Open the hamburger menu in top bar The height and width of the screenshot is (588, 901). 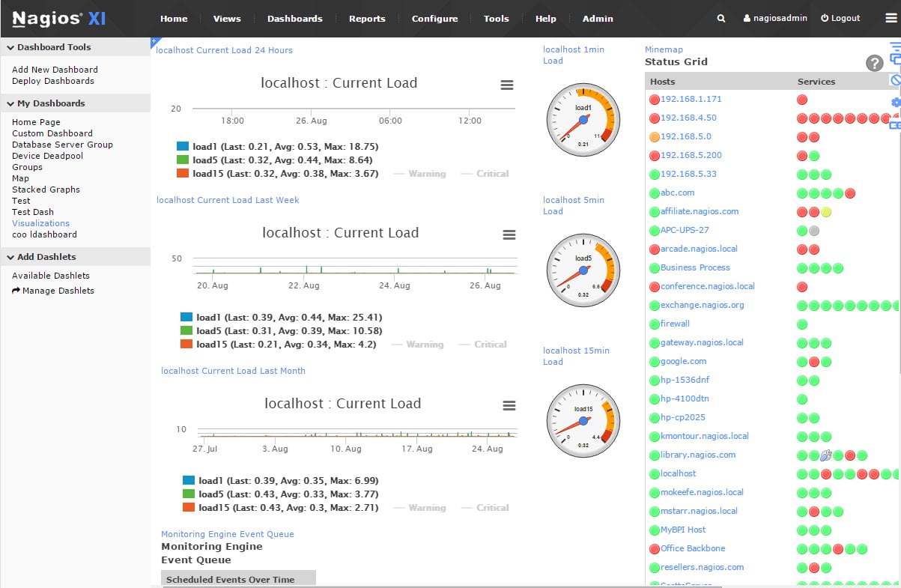tap(891, 19)
